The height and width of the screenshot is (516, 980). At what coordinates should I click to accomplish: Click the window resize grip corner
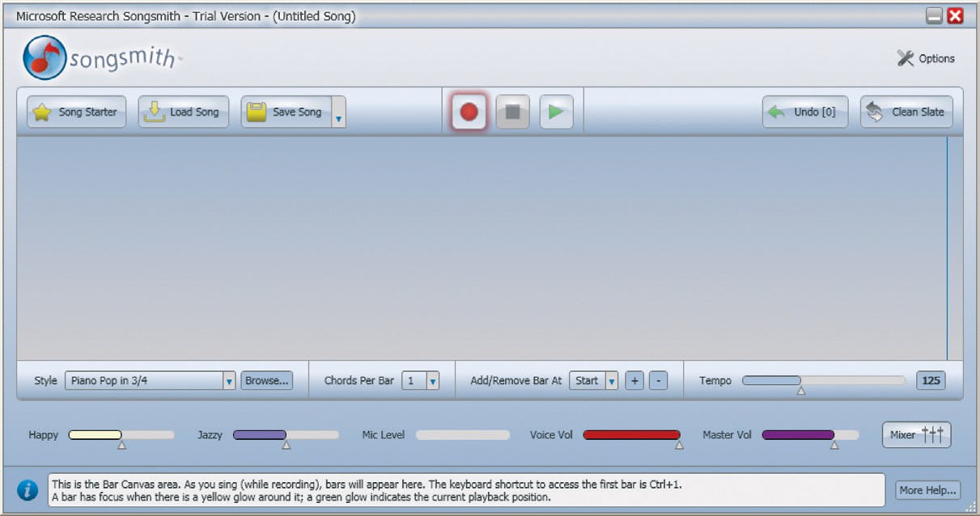point(972,508)
